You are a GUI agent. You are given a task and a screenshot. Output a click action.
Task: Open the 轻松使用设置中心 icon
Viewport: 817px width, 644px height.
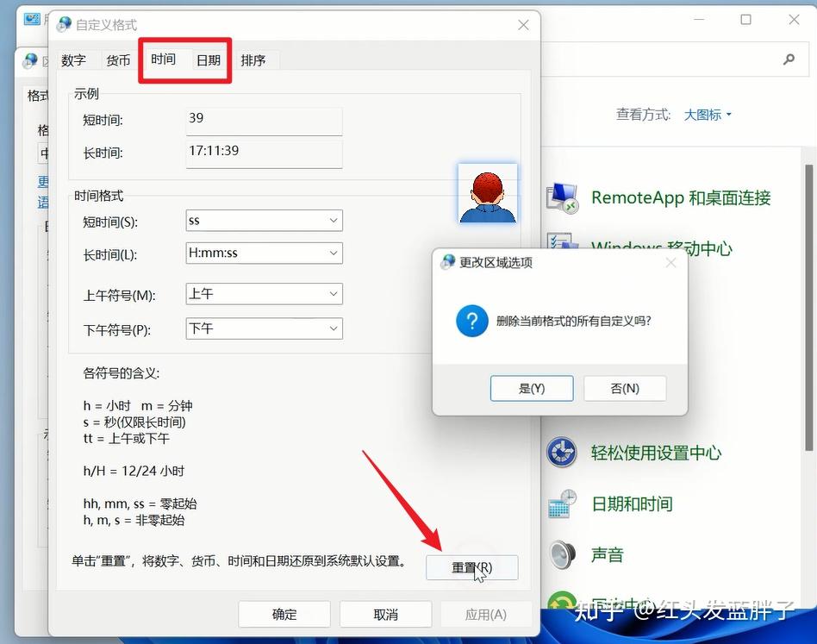coord(561,452)
